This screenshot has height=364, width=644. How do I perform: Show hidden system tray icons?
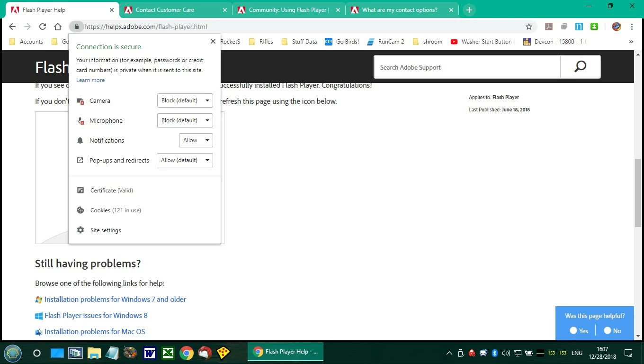pyautogui.click(x=449, y=353)
